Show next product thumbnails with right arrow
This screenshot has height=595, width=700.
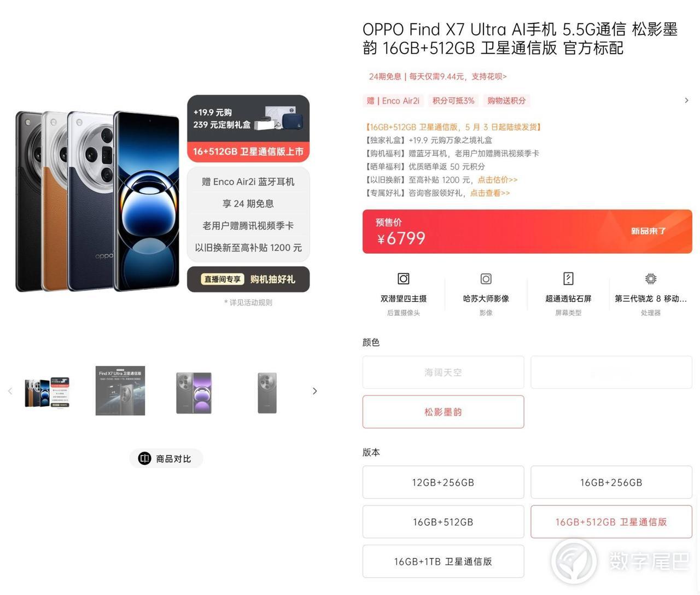click(x=314, y=390)
